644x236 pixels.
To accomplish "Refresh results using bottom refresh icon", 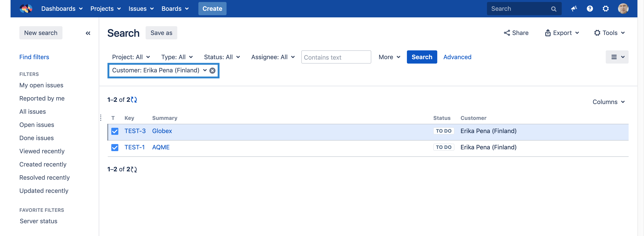I will tap(134, 170).
